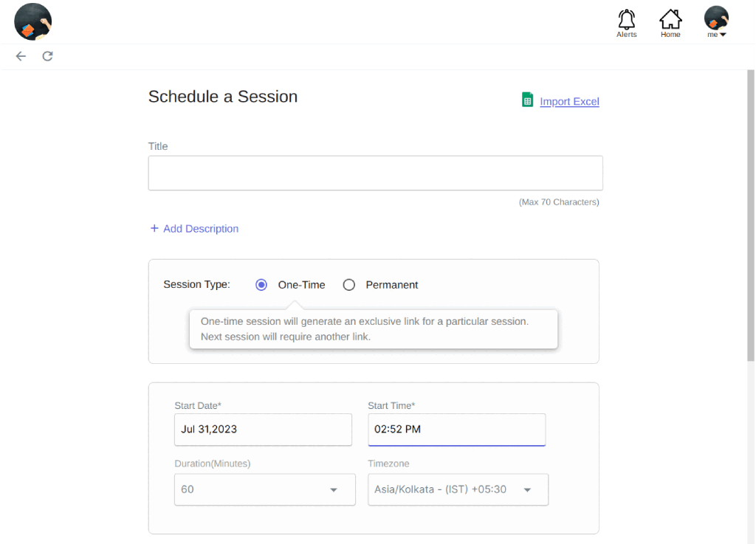Screen dimensions: 756x544
Task: Click the green Excel spreadsheet icon
Action: pos(527,100)
